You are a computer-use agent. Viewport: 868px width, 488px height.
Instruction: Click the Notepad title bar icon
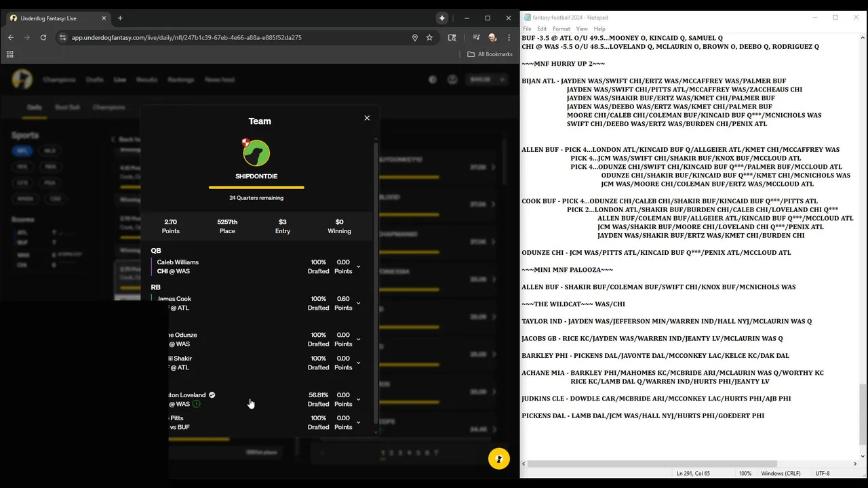pyautogui.click(x=527, y=18)
